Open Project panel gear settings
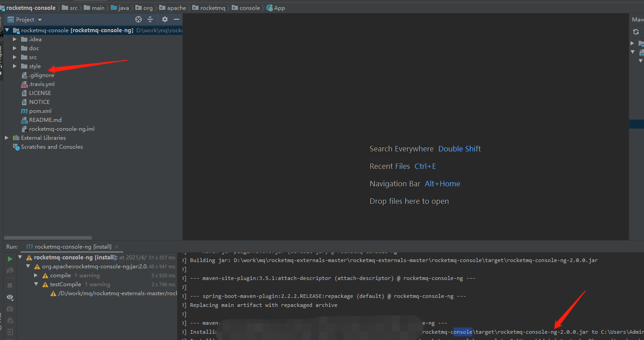This screenshot has width=644, height=340. pyautogui.click(x=165, y=19)
